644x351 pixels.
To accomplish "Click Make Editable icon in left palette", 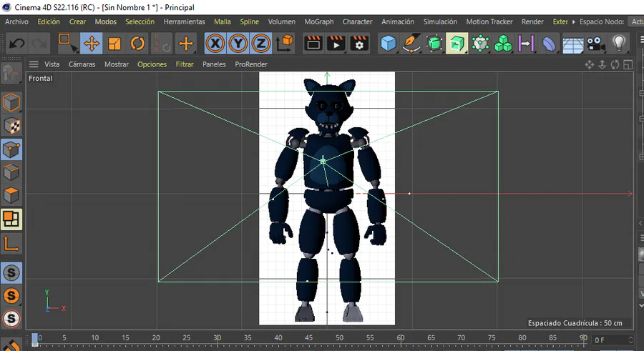I will [x=11, y=74].
